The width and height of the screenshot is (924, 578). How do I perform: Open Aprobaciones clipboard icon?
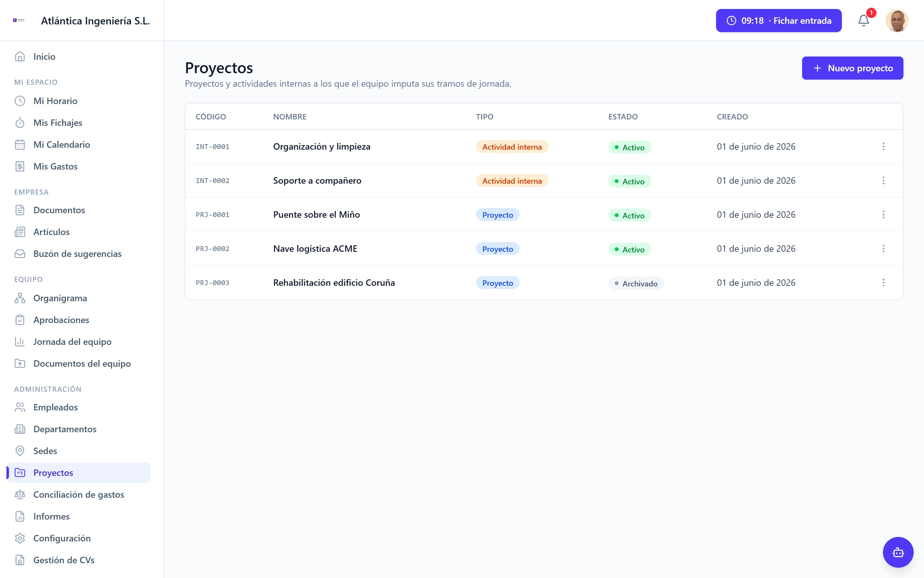(20, 320)
